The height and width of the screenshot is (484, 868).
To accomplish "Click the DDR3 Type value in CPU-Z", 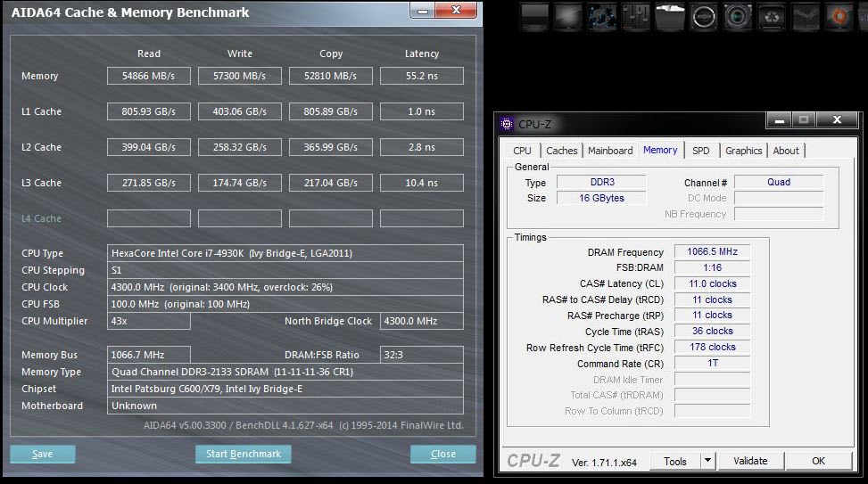I will point(602,182).
